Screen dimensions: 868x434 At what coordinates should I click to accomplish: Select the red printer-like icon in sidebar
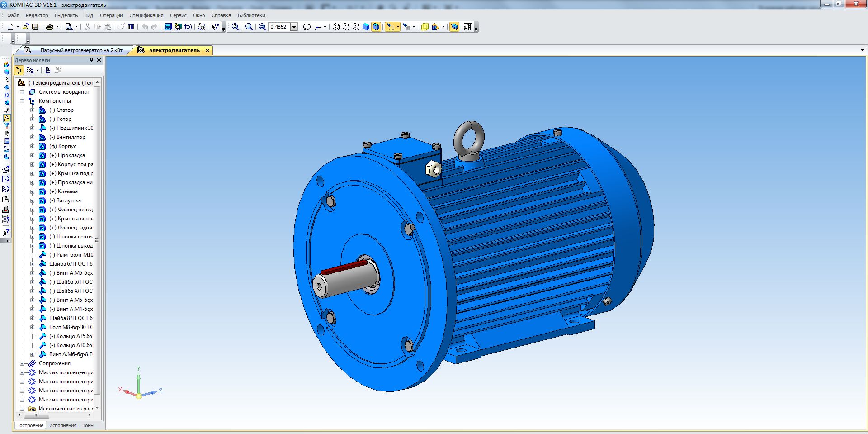click(x=6, y=210)
